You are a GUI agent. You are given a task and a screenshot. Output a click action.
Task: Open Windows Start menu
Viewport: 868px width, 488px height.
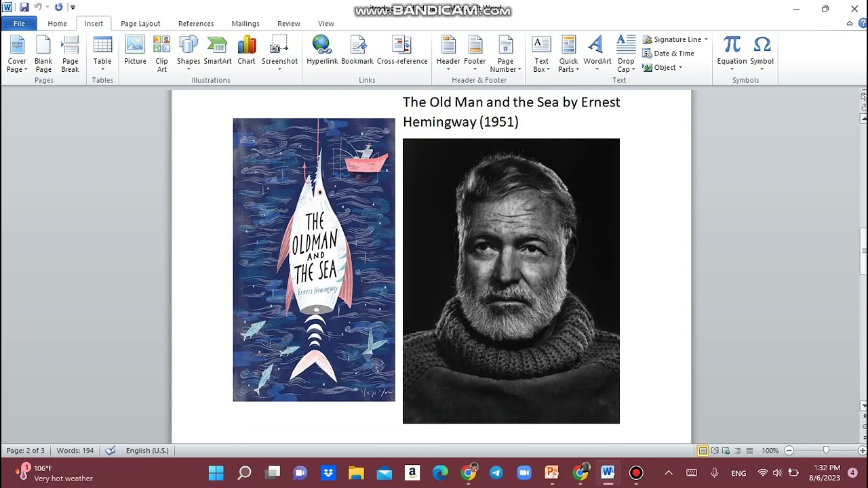(216, 473)
